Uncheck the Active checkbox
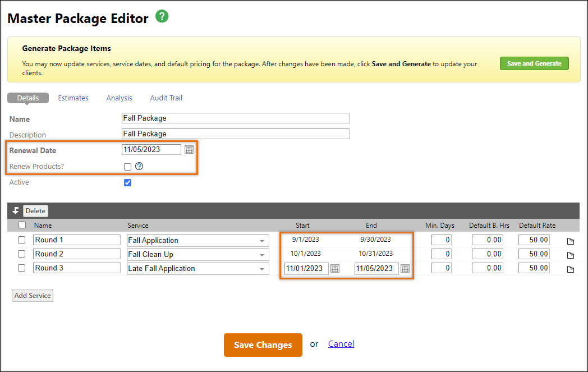This screenshot has height=372, width=588. 127,182
